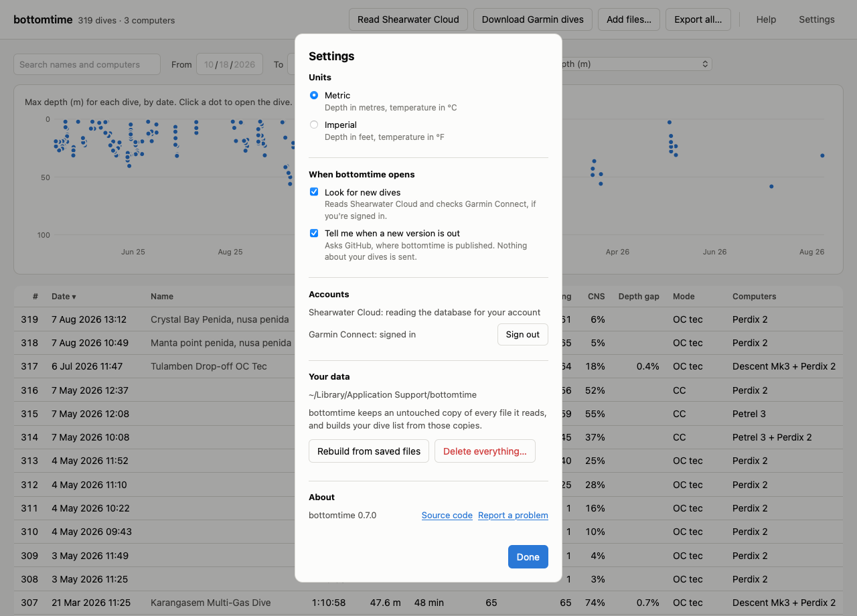Open dive Crystal Bay Penida, nusa penida
857x616 pixels.
[x=220, y=319]
